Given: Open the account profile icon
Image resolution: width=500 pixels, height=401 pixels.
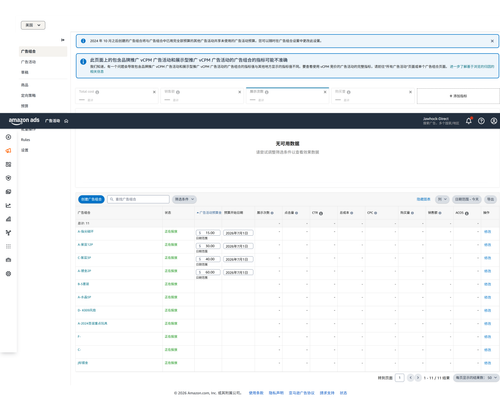Looking at the screenshot, I should pyautogui.click(x=494, y=121).
